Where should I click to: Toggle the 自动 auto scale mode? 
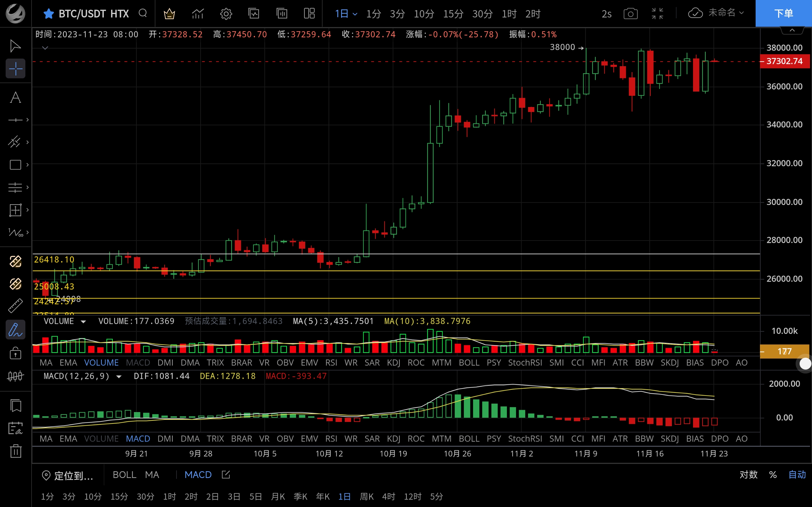tap(798, 475)
